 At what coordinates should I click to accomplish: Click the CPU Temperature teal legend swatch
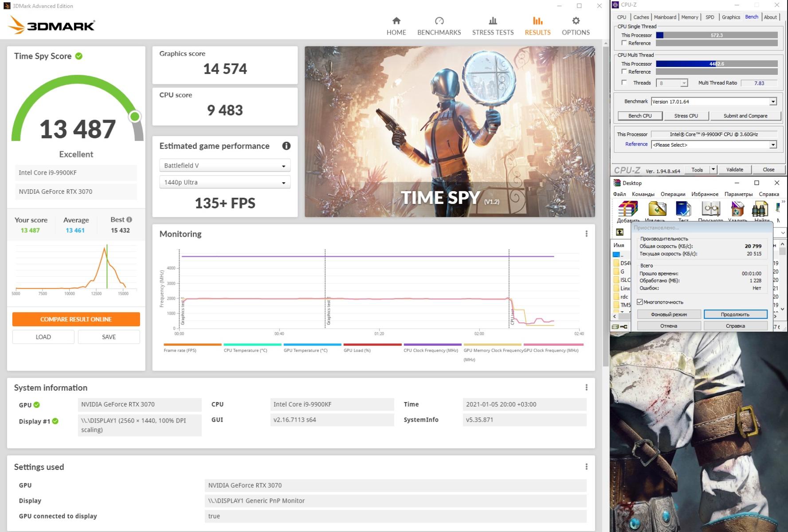coord(252,344)
